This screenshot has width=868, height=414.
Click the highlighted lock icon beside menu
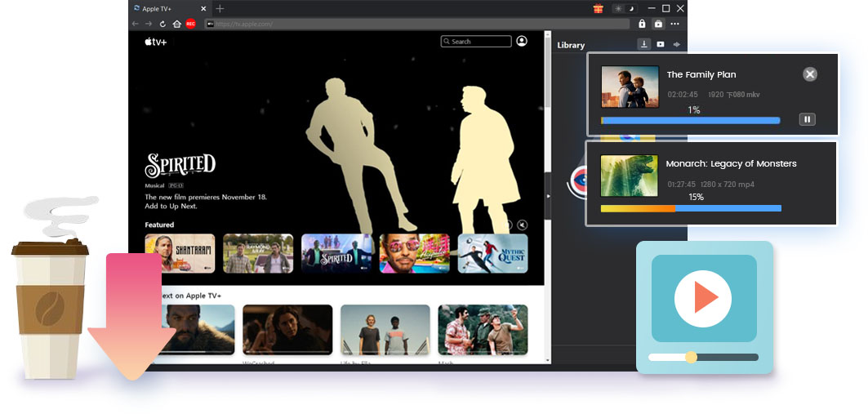[658, 24]
